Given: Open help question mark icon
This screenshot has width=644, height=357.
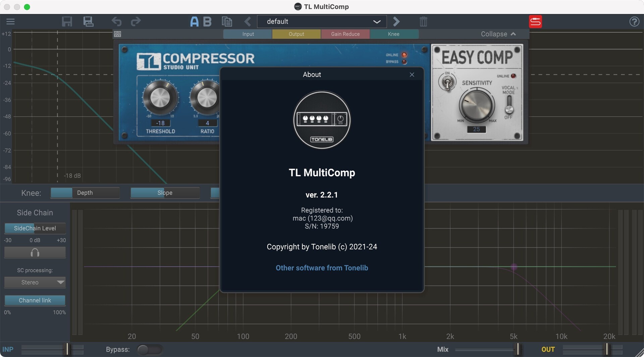Looking at the screenshot, I should coord(634,21).
